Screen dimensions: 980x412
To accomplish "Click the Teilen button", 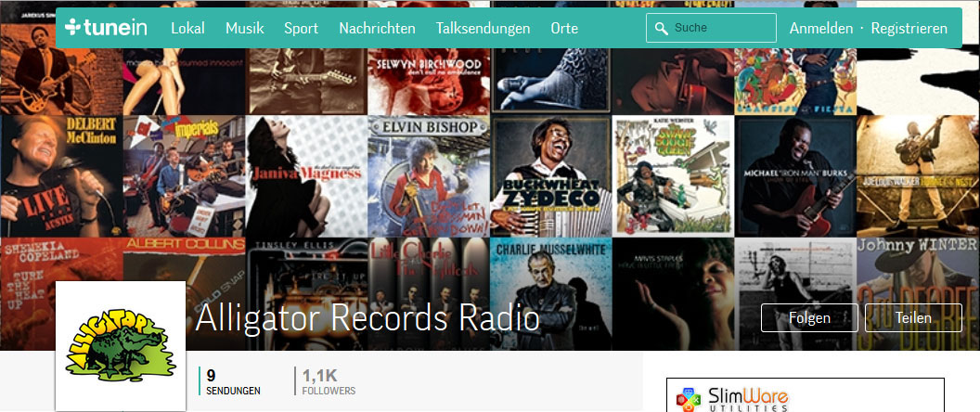I will (x=913, y=317).
